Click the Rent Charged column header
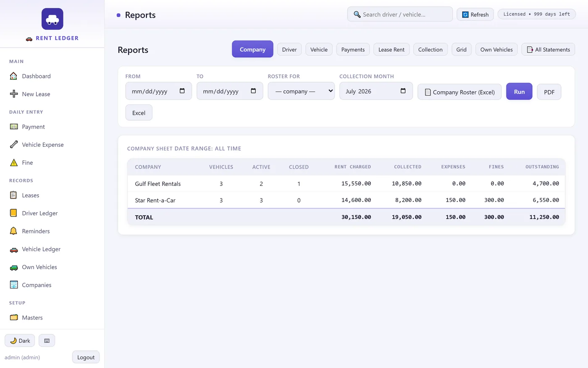Viewport: 588px width, 368px height. click(x=352, y=167)
